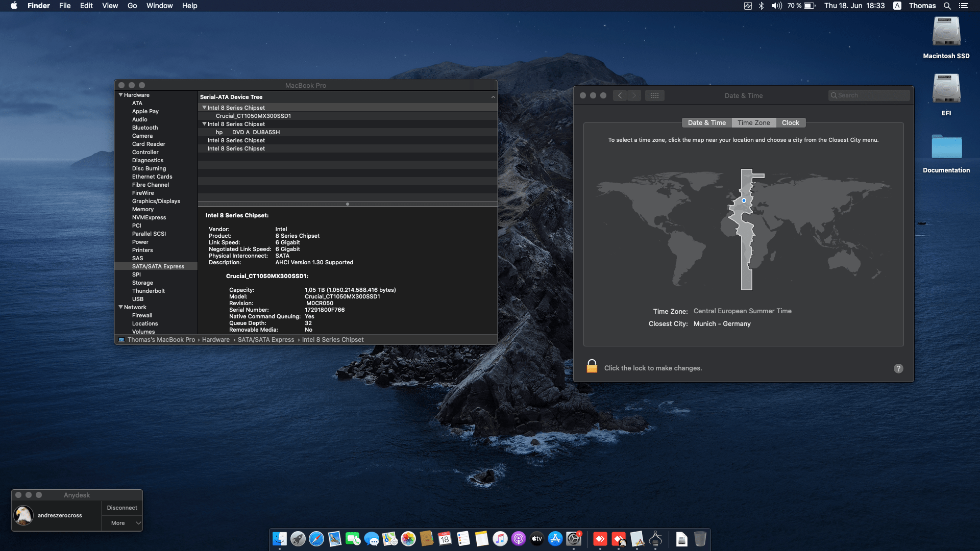The image size is (980, 551).
Task: Open Reminders from the dock
Action: pyautogui.click(x=463, y=539)
